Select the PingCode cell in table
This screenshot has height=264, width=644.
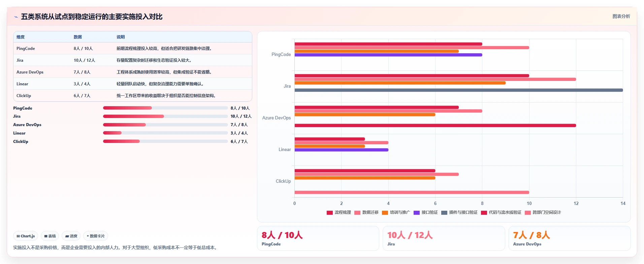[x=26, y=49]
